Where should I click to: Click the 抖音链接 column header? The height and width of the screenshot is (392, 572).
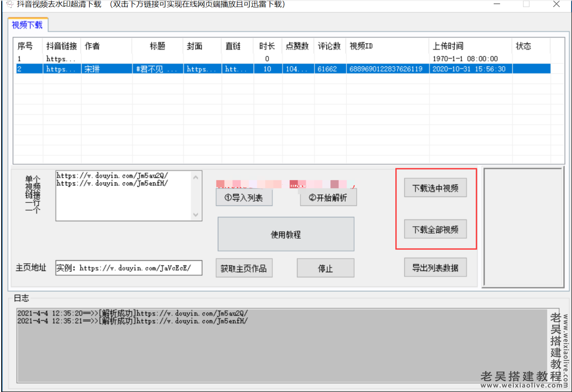[x=62, y=46]
